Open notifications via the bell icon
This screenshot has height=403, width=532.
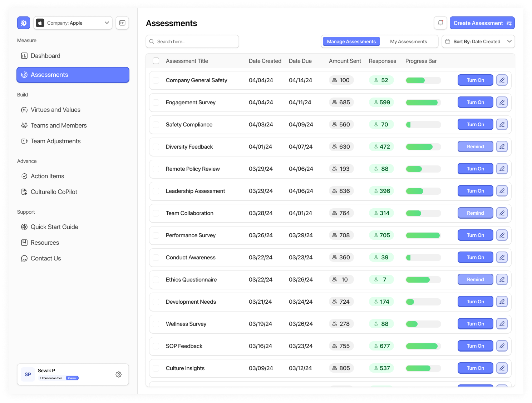tap(440, 23)
